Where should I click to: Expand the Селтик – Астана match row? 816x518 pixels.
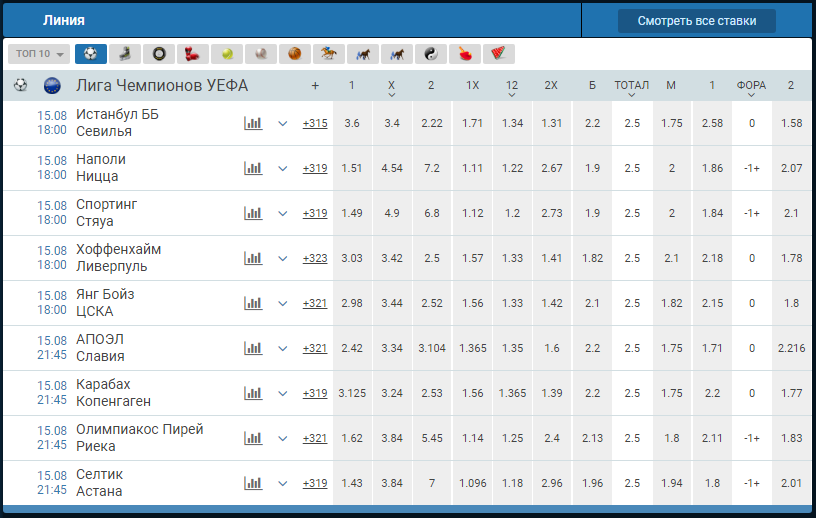(x=283, y=484)
